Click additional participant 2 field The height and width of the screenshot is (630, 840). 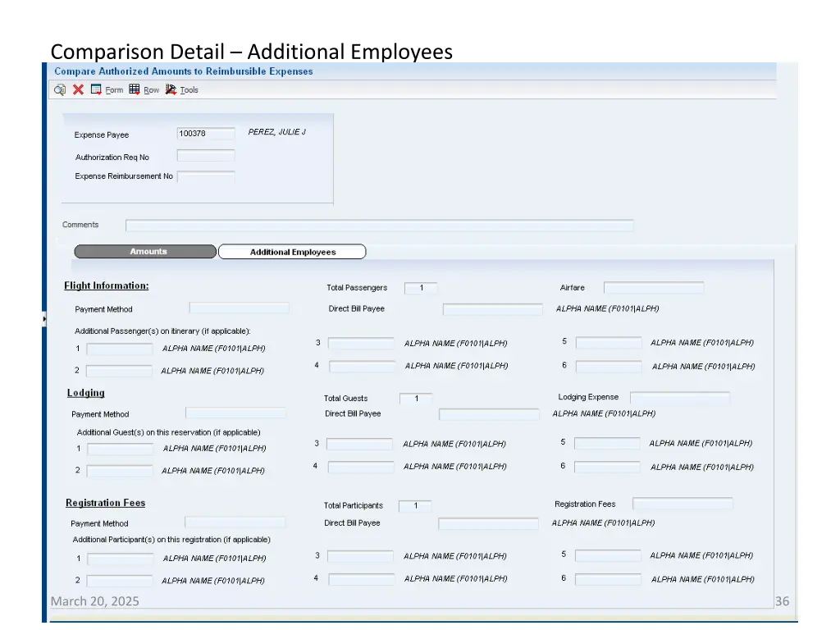(120, 581)
